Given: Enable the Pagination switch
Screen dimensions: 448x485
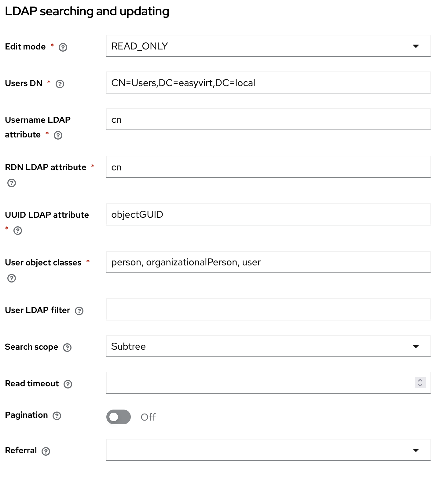Looking at the screenshot, I should point(119,417).
